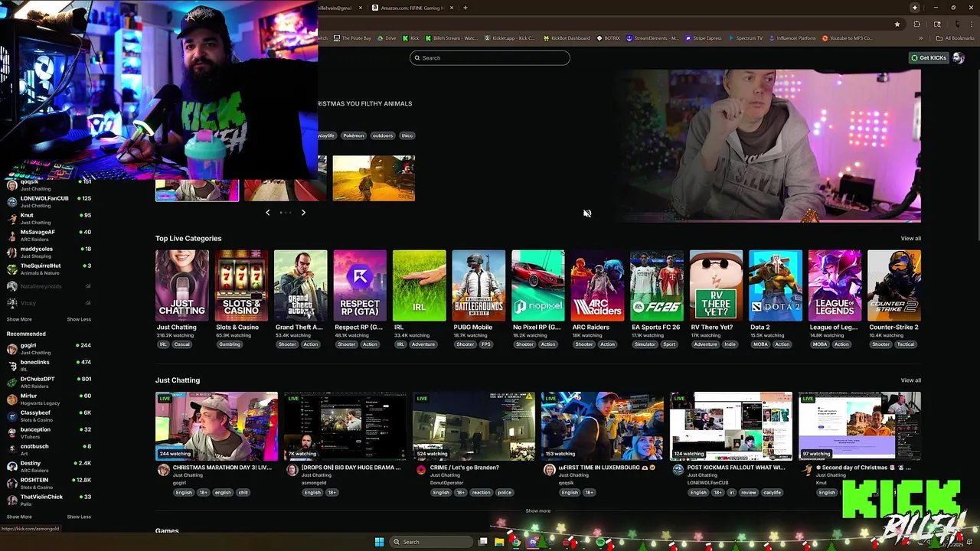Click the thicc tag on featured stream
The image size is (980, 551).
(x=407, y=135)
